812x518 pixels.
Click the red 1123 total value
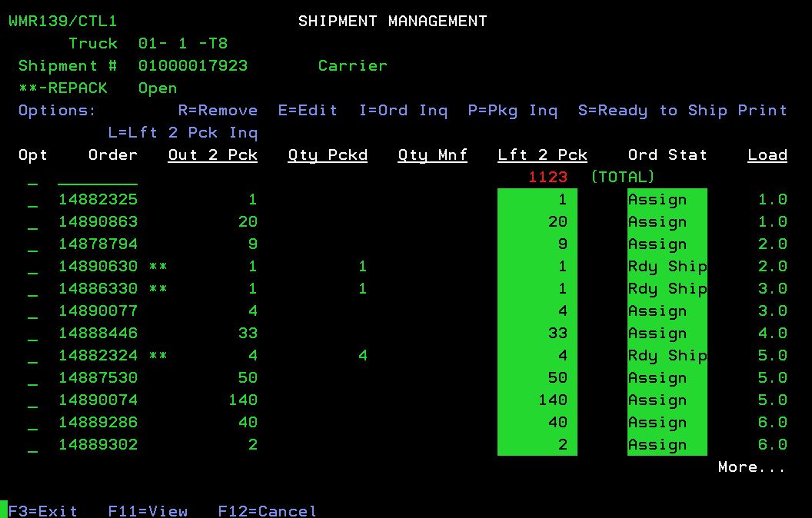click(547, 178)
